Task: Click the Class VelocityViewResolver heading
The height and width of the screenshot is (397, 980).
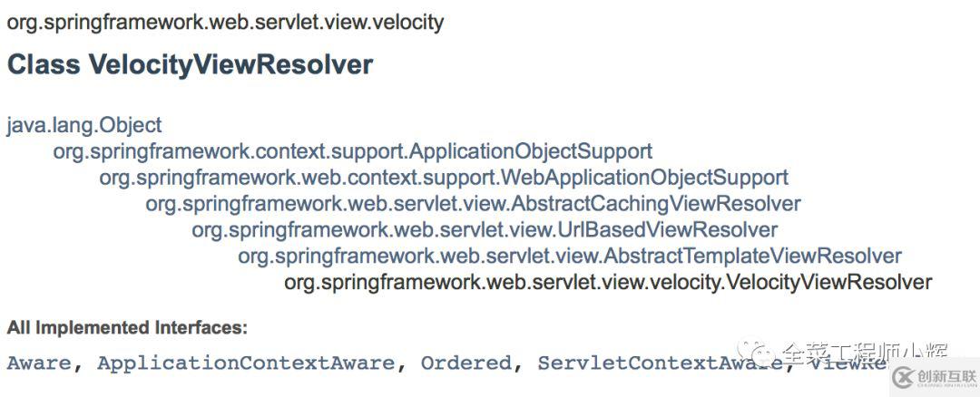Action: pyautogui.click(x=190, y=65)
